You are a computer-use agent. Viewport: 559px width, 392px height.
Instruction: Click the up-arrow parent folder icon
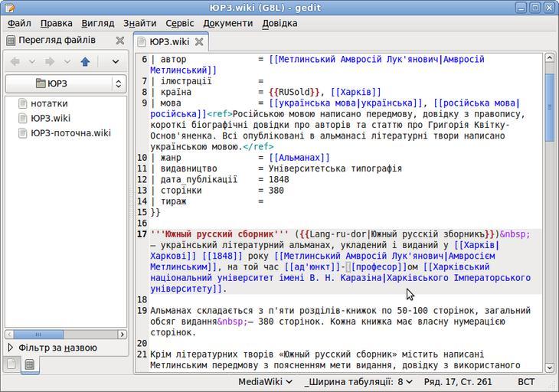pyautogui.click(x=85, y=62)
